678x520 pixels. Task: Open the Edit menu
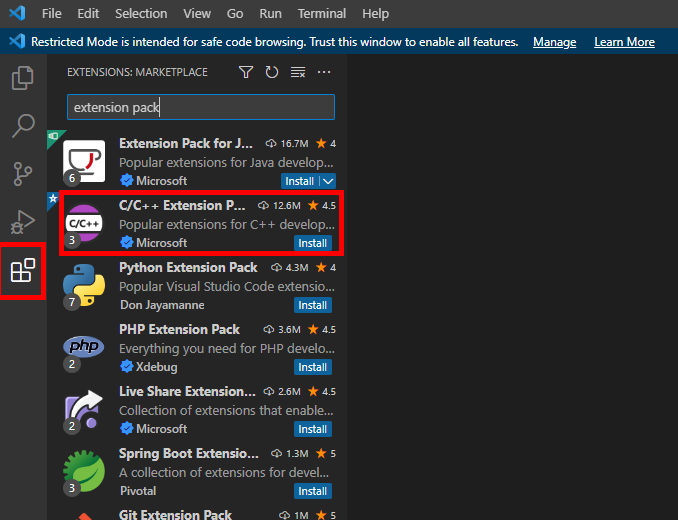click(x=88, y=13)
